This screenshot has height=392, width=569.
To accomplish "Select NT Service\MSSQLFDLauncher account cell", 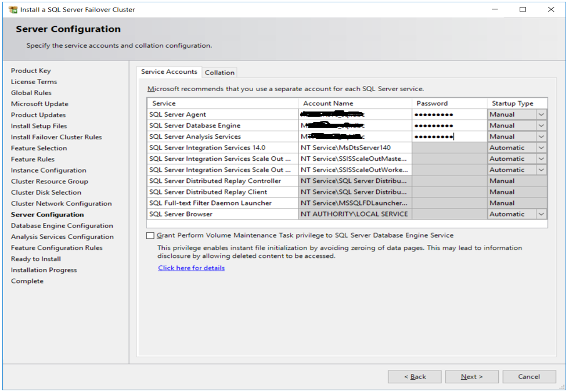I will [355, 203].
